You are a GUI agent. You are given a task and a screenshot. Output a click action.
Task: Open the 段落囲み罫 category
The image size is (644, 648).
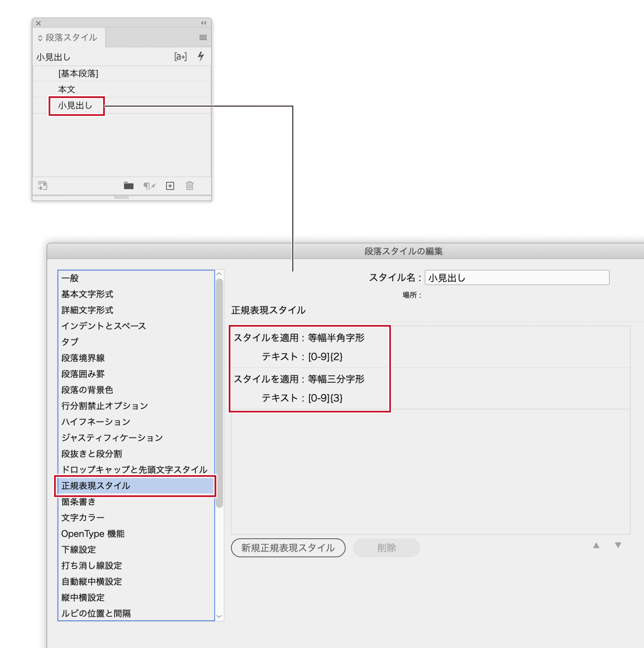coord(136,374)
